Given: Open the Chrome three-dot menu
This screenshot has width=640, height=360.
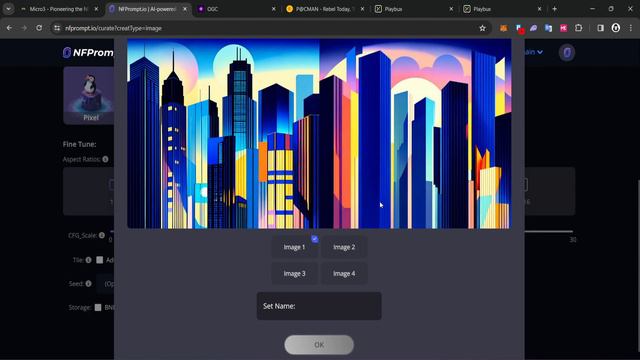Looking at the screenshot, I should [x=631, y=28].
